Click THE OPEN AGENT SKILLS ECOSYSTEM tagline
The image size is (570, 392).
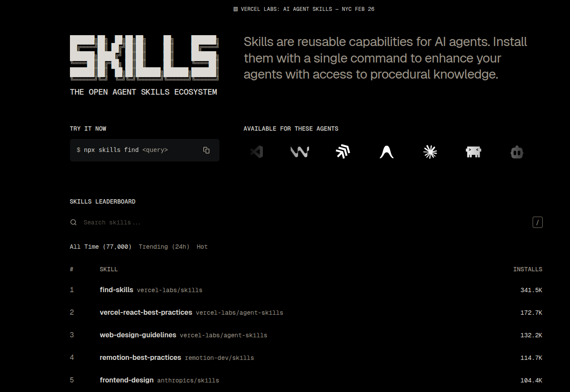tap(143, 92)
